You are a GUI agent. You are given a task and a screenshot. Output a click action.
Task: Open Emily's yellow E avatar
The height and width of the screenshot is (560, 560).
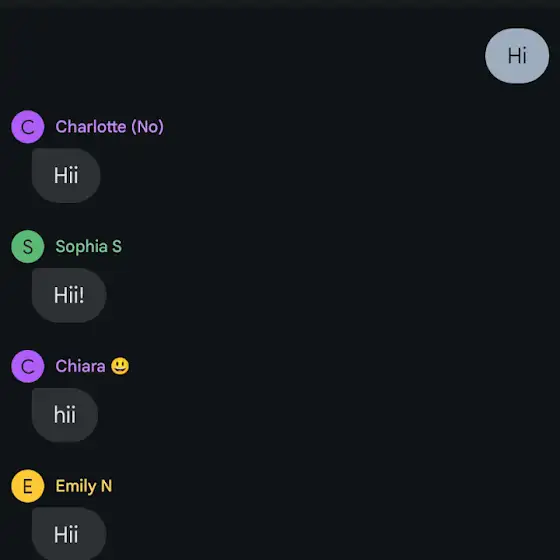coord(28,486)
